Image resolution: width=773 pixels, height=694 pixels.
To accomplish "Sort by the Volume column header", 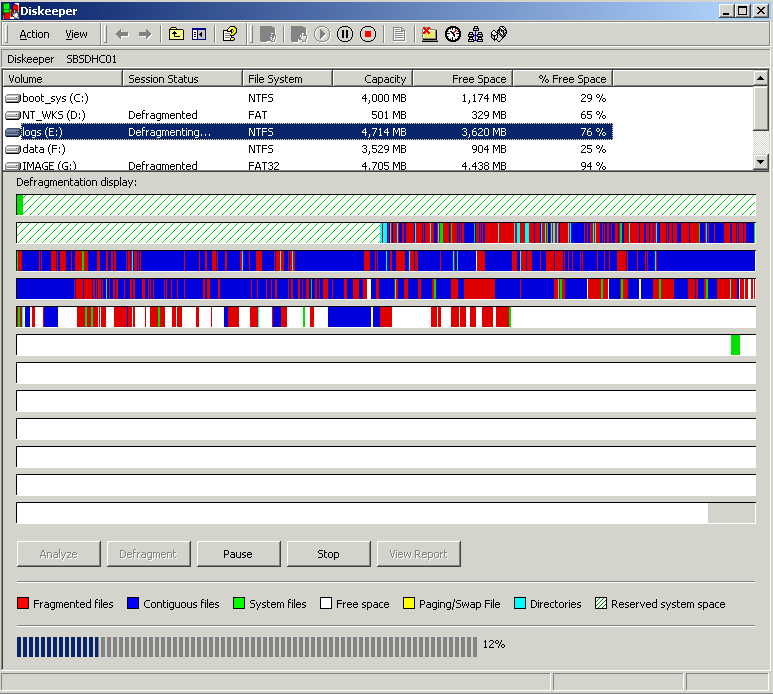I will click(x=63, y=79).
